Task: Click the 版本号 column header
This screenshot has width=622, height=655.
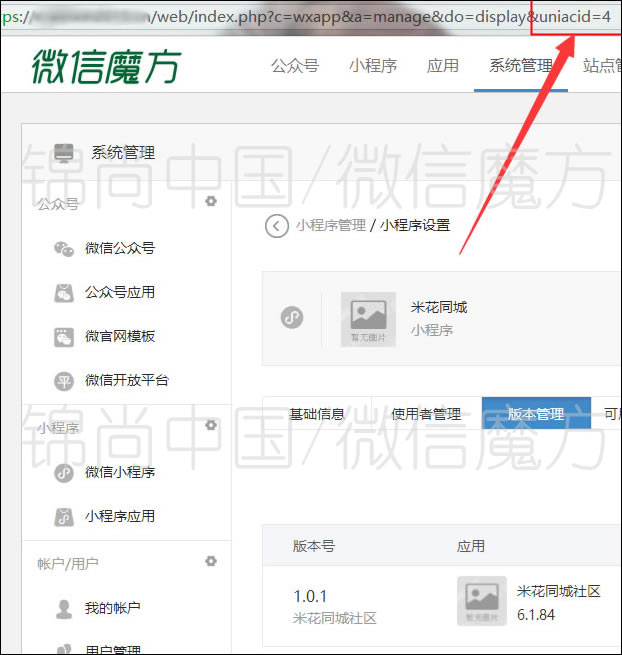Action: (314, 546)
